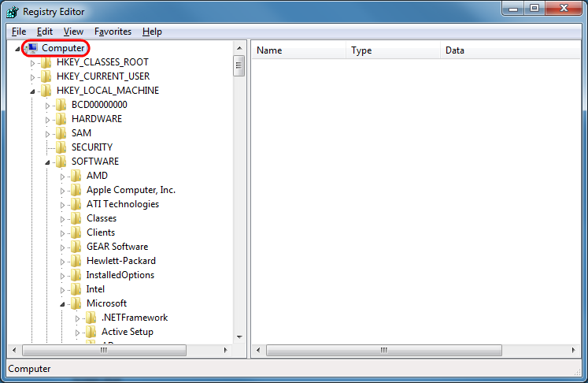Collapse the Computer root node
588x383 pixels.
coord(17,49)
